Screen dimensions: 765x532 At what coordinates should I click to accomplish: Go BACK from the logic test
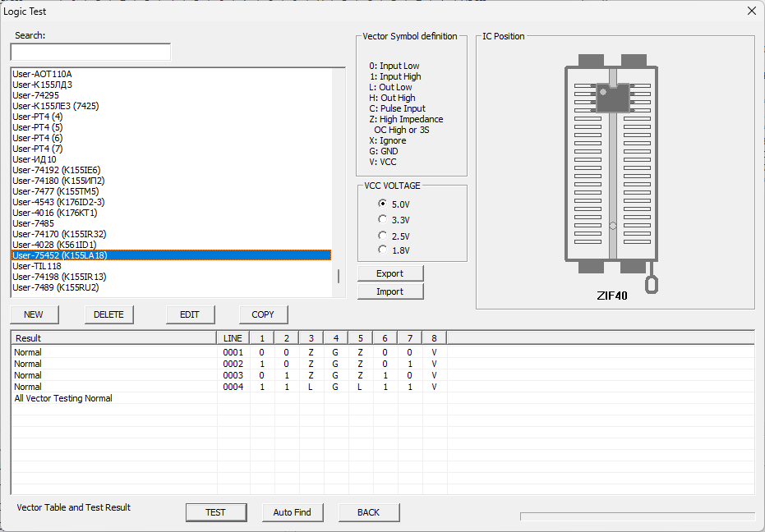pos(368,512)
